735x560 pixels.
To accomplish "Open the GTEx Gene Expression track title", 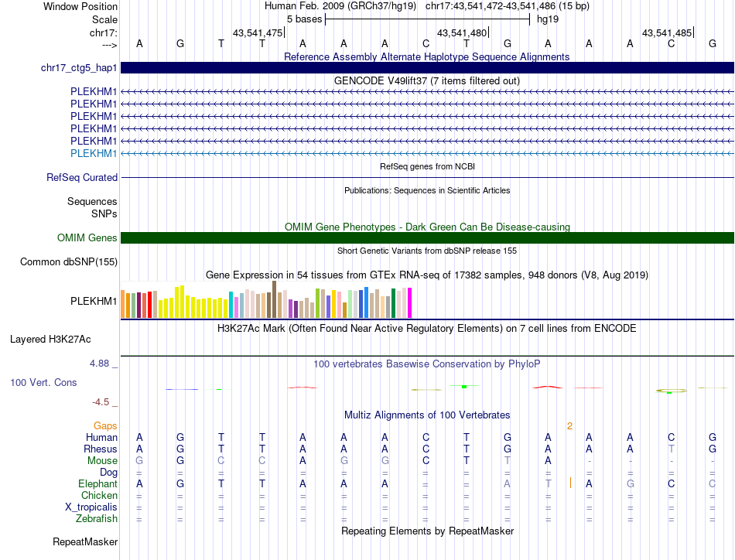I will pos(426,275).
